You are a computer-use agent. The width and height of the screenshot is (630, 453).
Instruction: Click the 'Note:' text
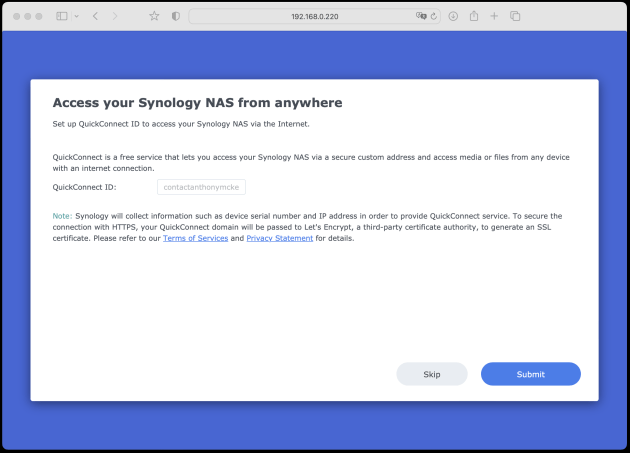click(62, 216)
